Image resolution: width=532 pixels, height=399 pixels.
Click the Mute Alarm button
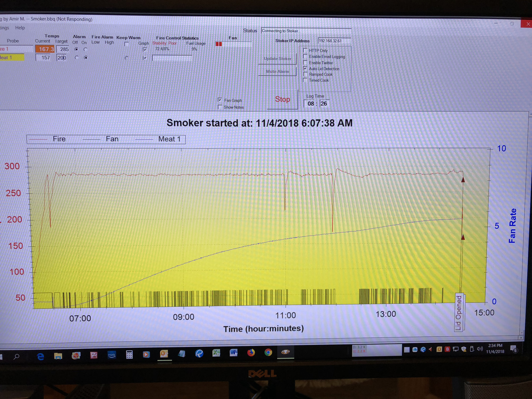(x=277, y=72)
